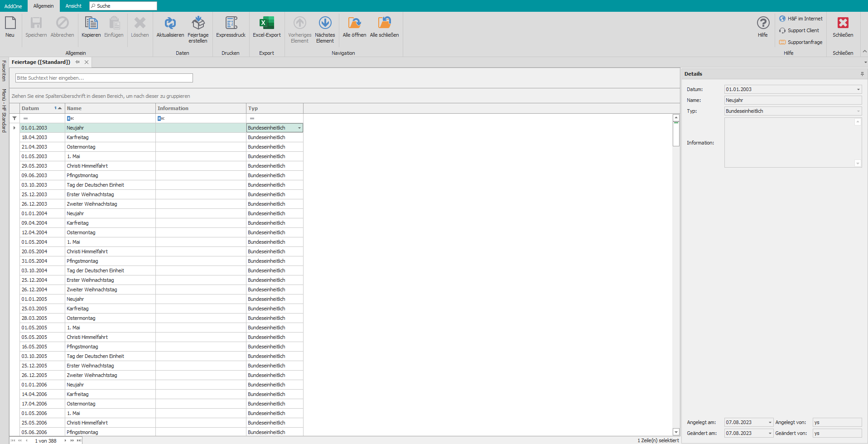Screen dimensions: 868x444
Task: Expand the Typ dropdown in the selected row
Action: point(299,128)
